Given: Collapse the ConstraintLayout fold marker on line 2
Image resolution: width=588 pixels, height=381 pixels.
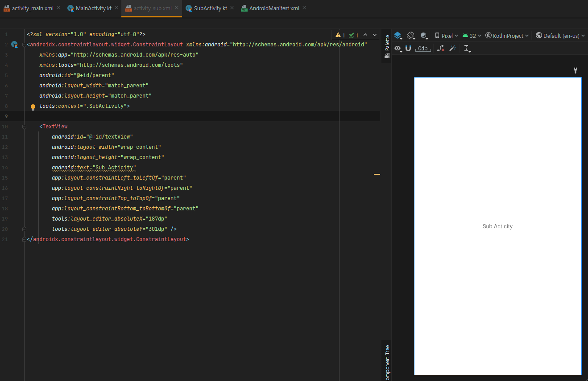Looking at the screenshot, I should tap(25, 45).
